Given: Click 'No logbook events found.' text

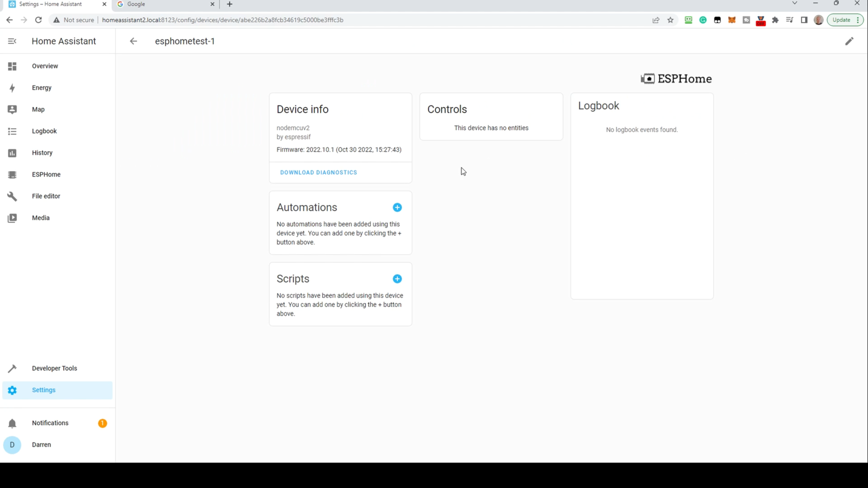Looking at the screenshot, I should pyautogui.click(x=642, y=130).
